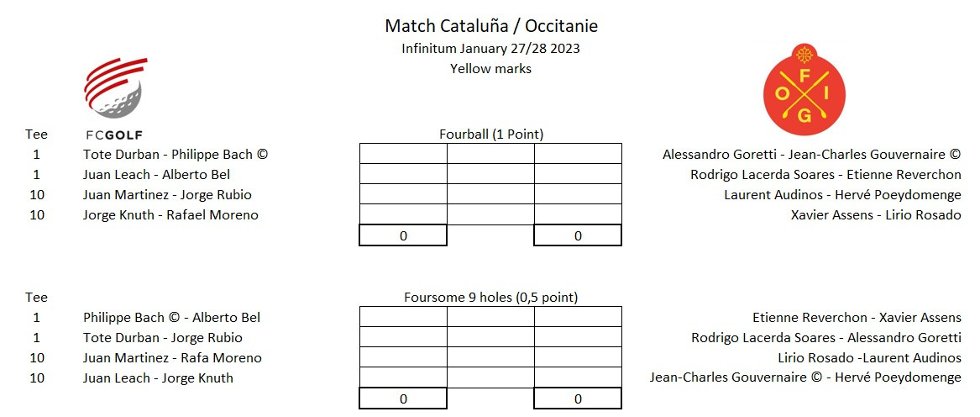Click the red FIGO crossed clubs emblem

pos(804,89)
